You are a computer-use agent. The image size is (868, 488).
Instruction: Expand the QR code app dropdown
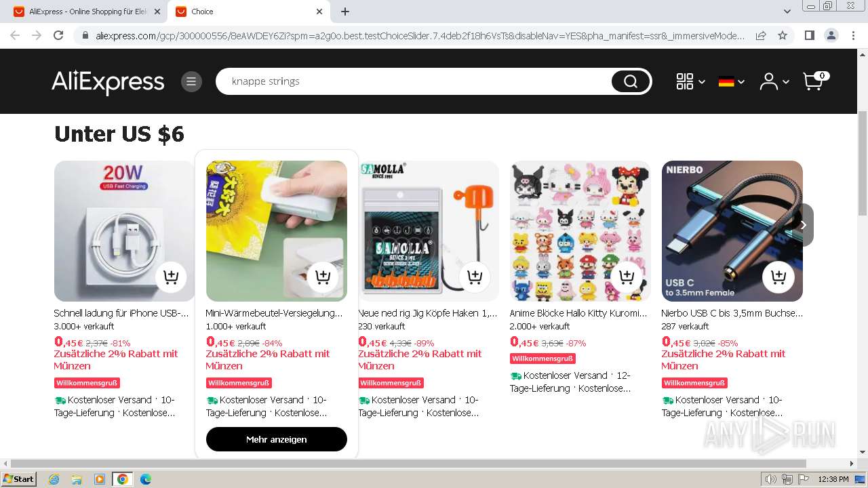(x=690, y=82)
